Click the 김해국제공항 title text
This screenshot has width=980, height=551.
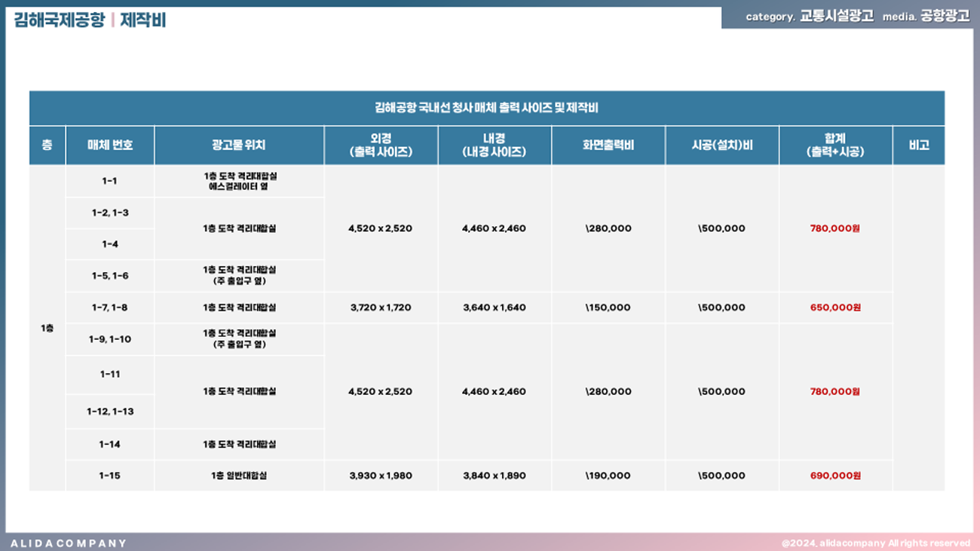(59, 20)
